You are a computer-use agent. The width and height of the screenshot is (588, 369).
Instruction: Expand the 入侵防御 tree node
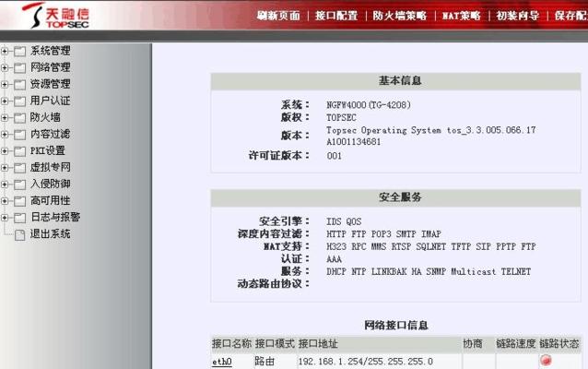tap(5, 184)
